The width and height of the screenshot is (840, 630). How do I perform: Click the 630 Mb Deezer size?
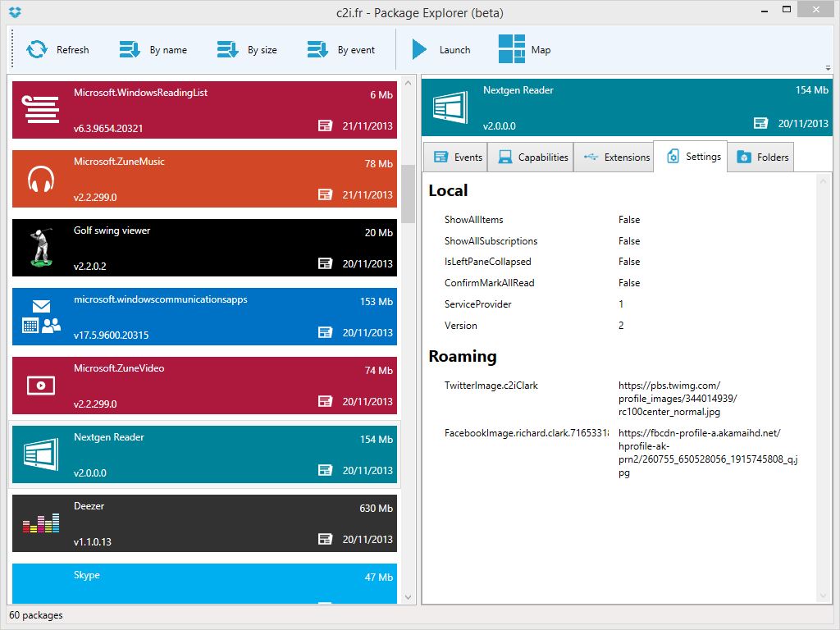coord(376,508)
